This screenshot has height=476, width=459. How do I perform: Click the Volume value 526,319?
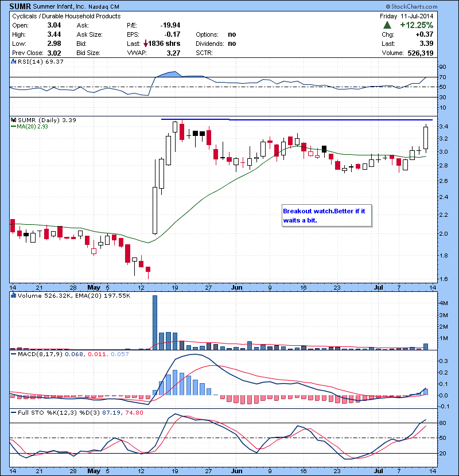click(x=421, y=53)
